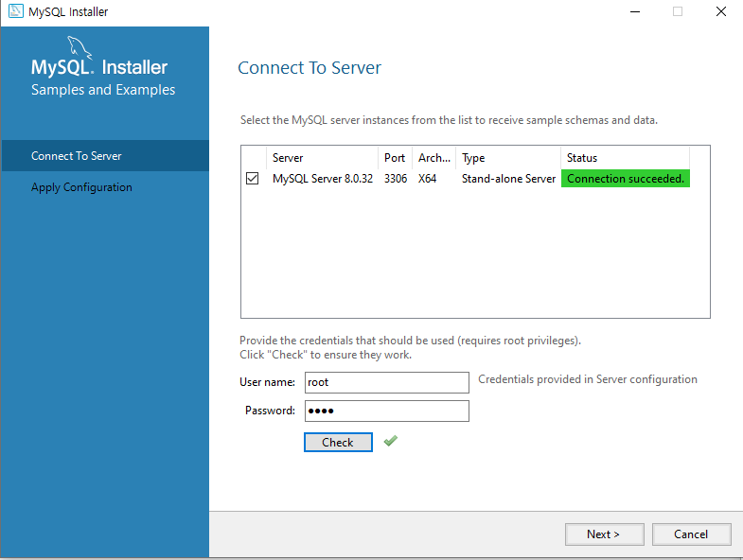Click the Port column header
The image size is (743, 560).
tap(395, 158)
